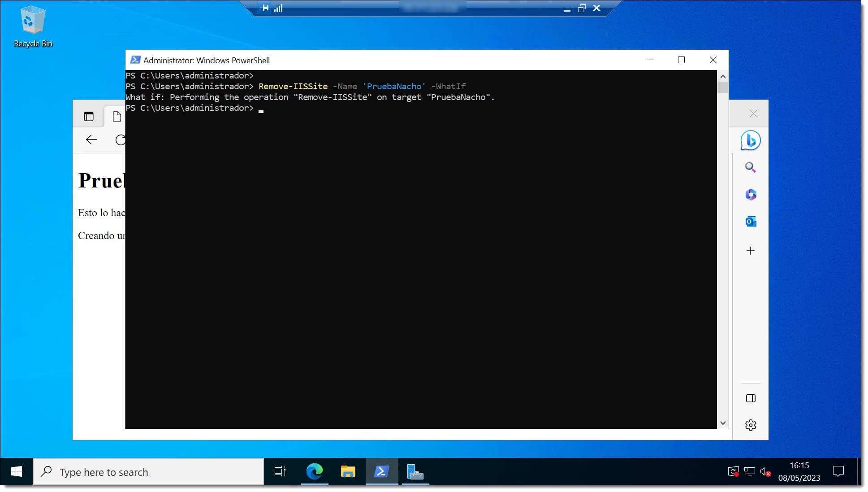This screenshot has width=868, height=492.
Task: Click the Microsoft Edge taskbar icon
Action: click(314, 472)
